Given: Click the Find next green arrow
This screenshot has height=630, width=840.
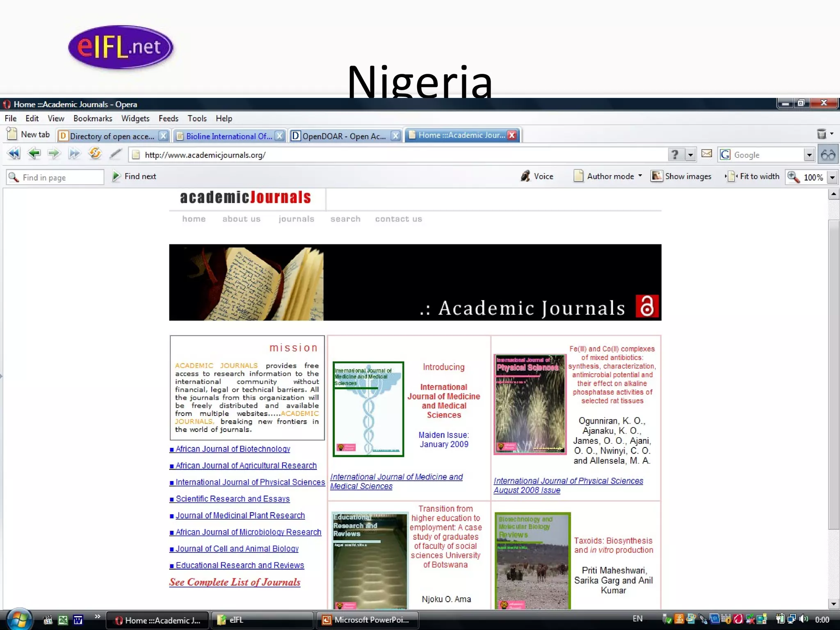Looking at the screenshot, I should (116, 176).
